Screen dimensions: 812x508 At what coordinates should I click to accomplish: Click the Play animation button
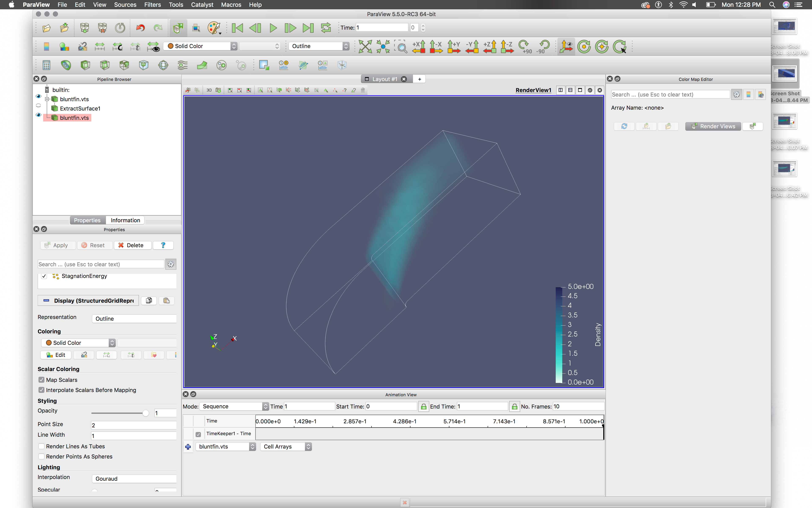coord(273,28)
